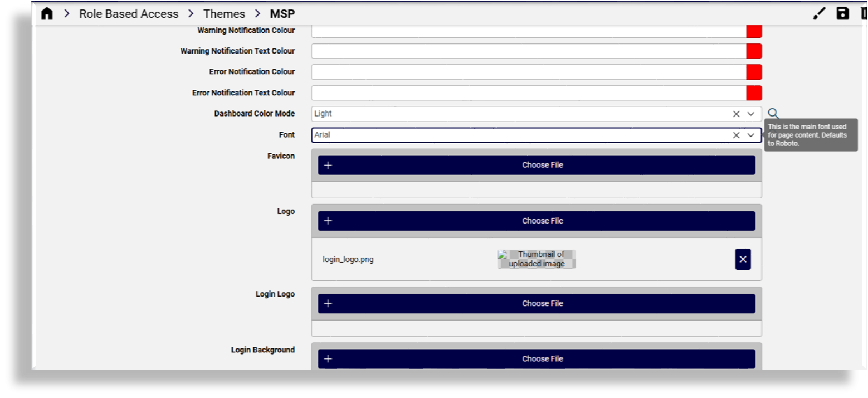Click the thumbnail of the uploaded logo image
The height and width of the screenshot is (398, 868).
(x=536, y=259)
